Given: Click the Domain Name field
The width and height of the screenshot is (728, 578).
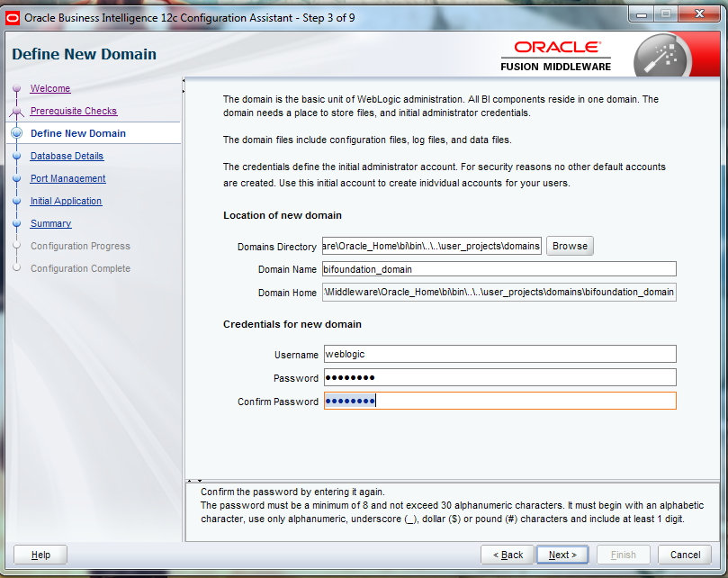Looking at the screenshot, I should click(x=499, y=269).
